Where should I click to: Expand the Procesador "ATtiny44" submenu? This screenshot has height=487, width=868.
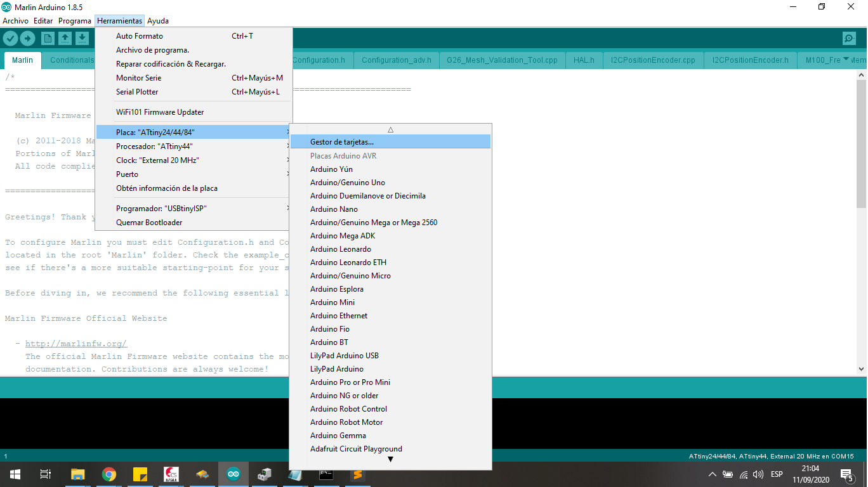(x=194, y=146)
